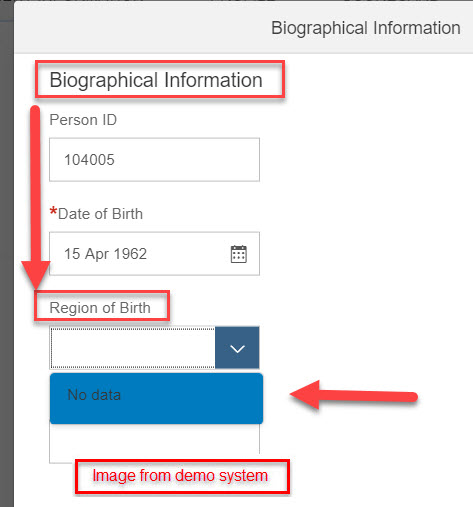Click the date text 15 Apr 1962
The width and height of the screenshot is (473, 507).
coord(105,254)
